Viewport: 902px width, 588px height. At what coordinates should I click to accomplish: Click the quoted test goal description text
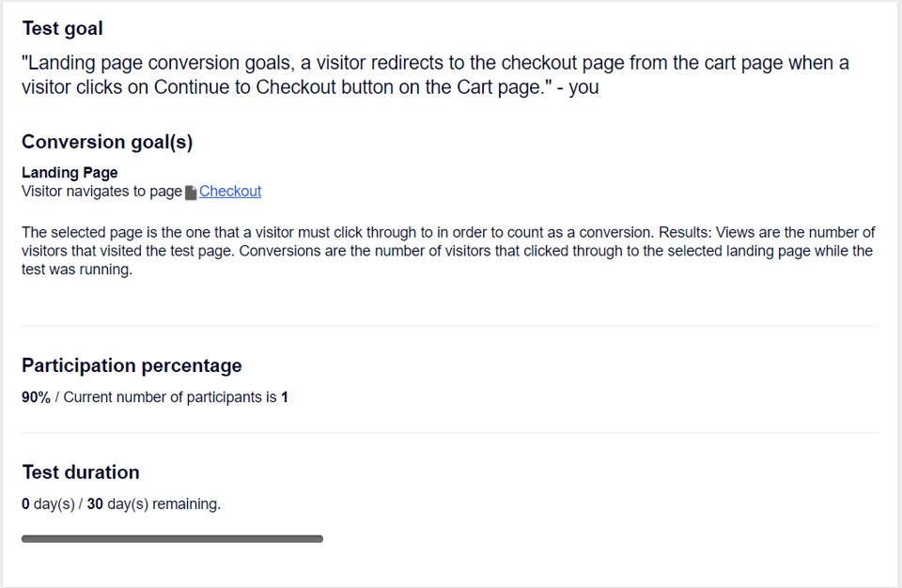click(432, 75)
